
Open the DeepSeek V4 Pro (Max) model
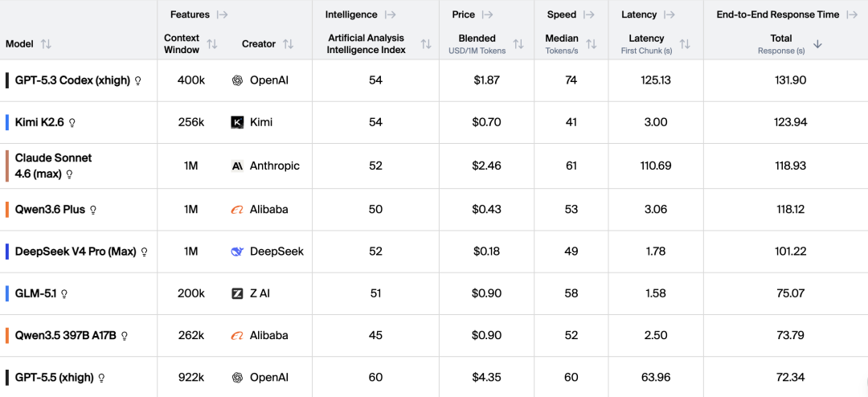(76, 252)
